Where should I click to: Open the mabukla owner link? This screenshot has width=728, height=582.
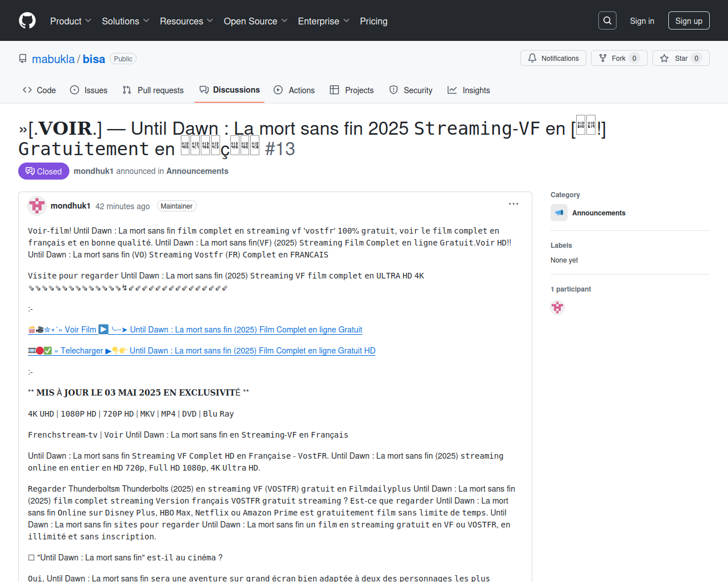coord(53,59)
